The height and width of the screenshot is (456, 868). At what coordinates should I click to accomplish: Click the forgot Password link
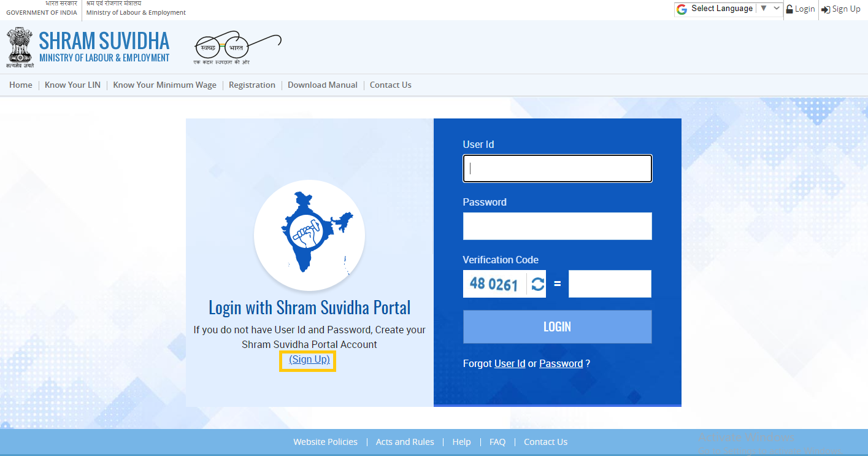tap(561, 364)
